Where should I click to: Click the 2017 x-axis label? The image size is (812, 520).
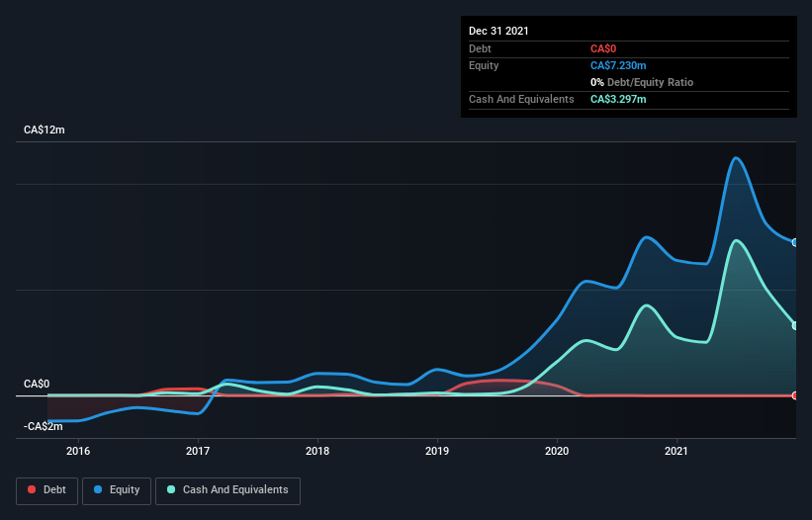pos(198,451)
